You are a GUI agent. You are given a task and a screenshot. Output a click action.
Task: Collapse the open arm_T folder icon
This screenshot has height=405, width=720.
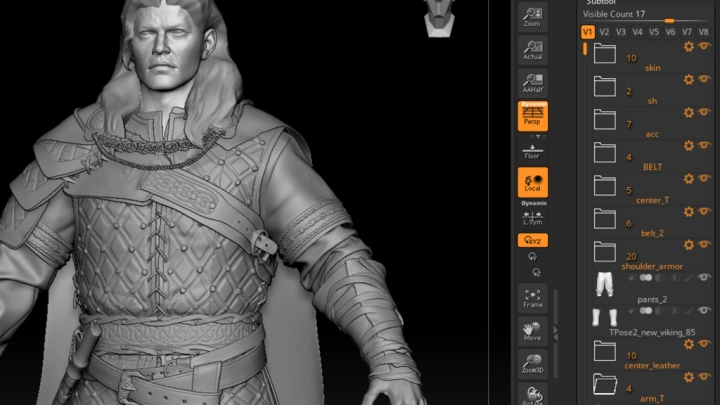coord(605,384)
